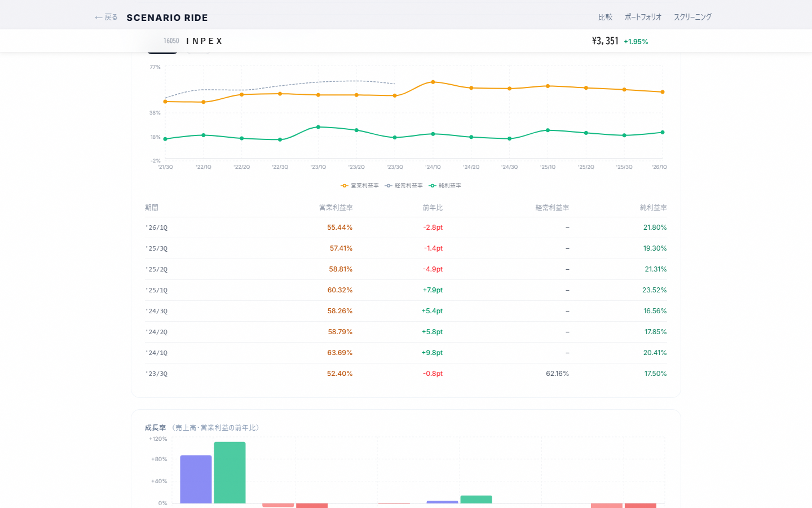The image size is (812, 508).
Task: Click the 16.56% net margin value
Action: (655, 311)
